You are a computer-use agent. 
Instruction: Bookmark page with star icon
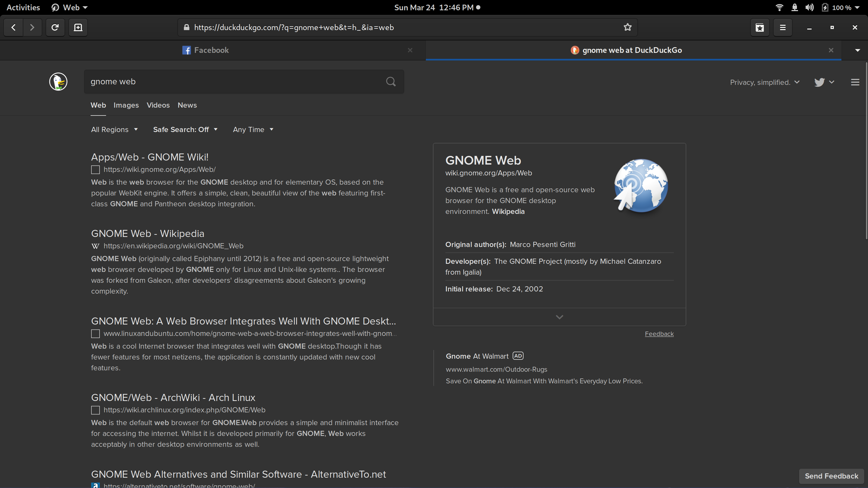pyautogui.click(x=627, y=27)
